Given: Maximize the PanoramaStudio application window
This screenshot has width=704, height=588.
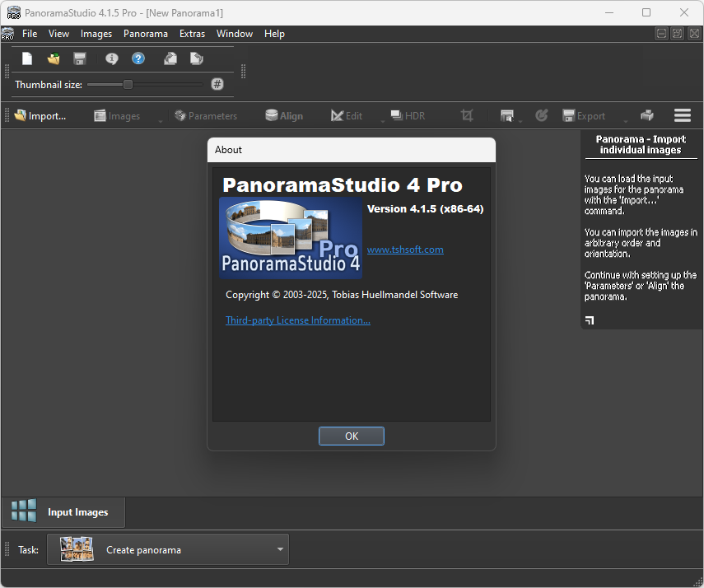Looking at the screenshot, I should pyautogui.click(x=646, y=12).
